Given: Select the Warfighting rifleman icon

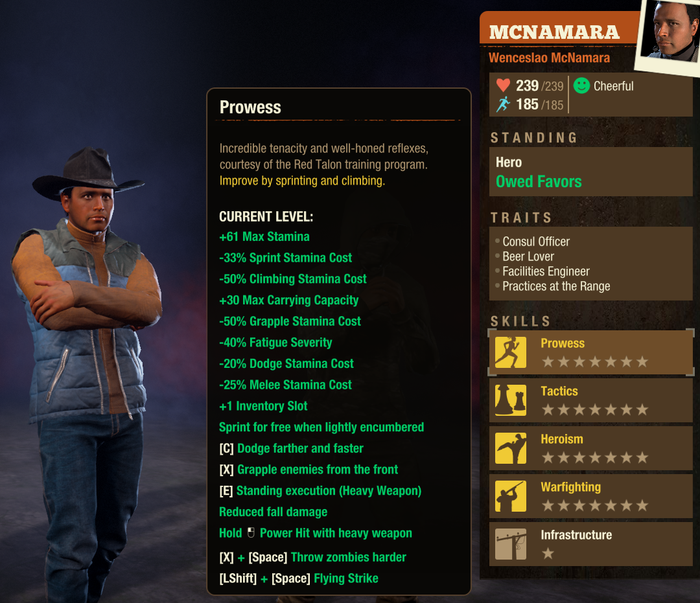Looking at the screenshot, I should click(x=510, y=496).
